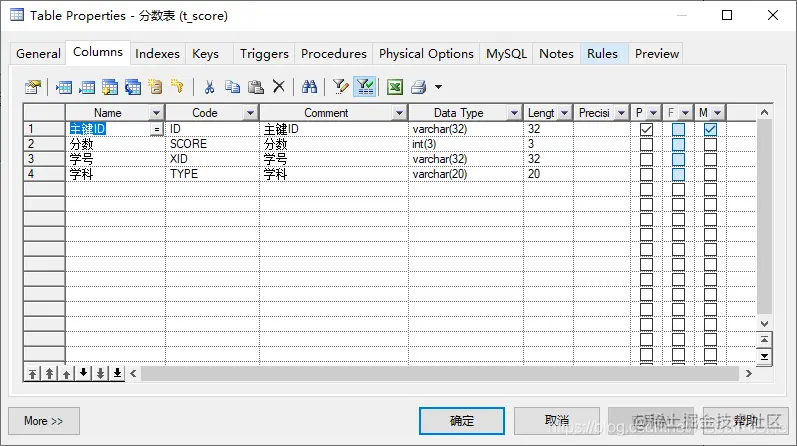
Task: Check Primary key for XID row
Action: click(647, 159)
